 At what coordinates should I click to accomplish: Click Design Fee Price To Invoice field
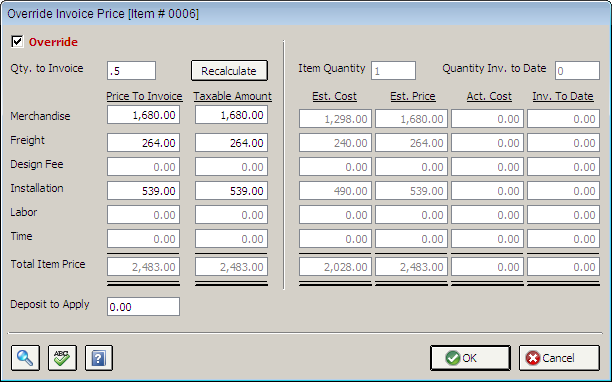click(143, 167)
